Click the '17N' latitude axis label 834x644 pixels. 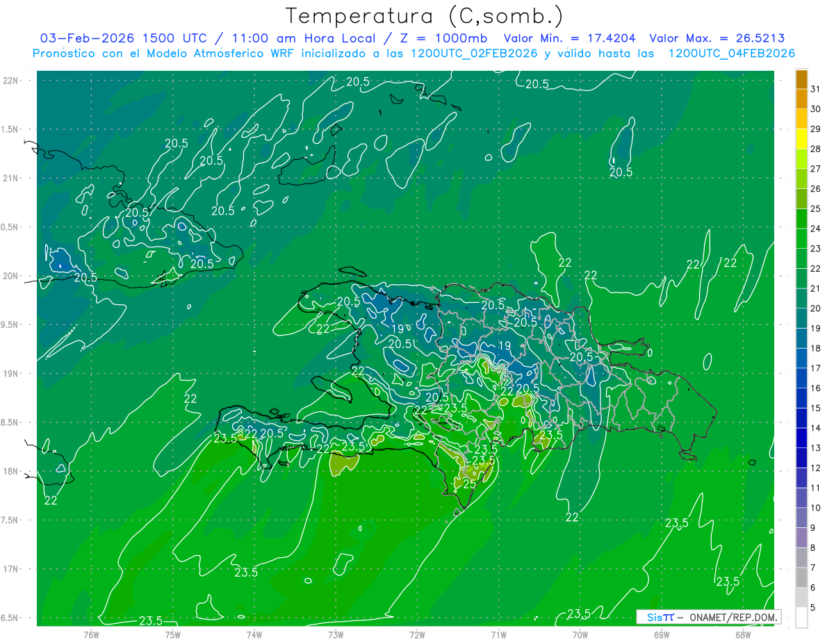click(11, 569)
